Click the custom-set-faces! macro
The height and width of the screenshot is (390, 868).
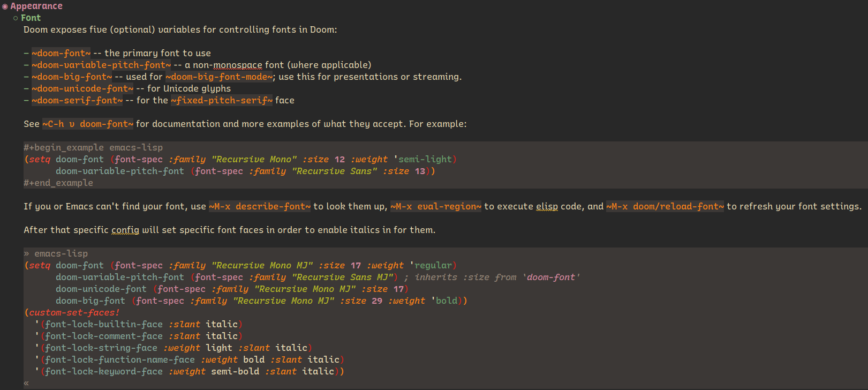[74, 312]
